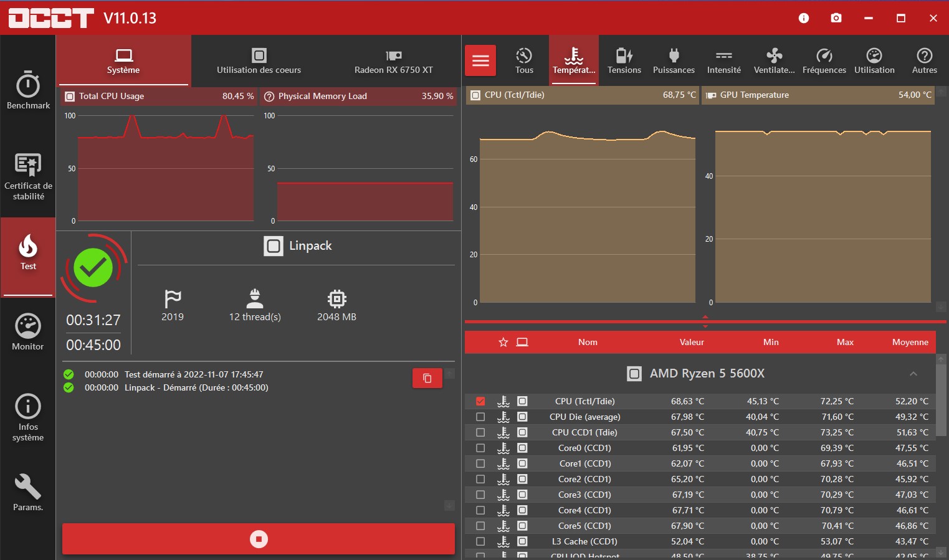Uncheck the CPU (Tctl/Tdie) checkbox

[x=480, y=401]
